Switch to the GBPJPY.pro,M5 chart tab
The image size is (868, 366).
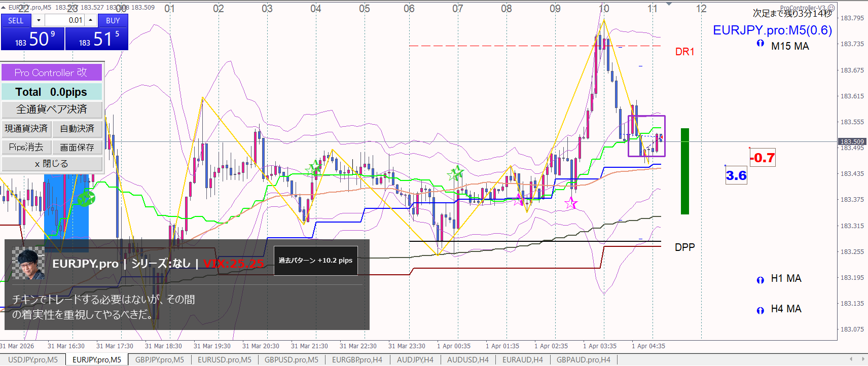click(x=159, y=359)
